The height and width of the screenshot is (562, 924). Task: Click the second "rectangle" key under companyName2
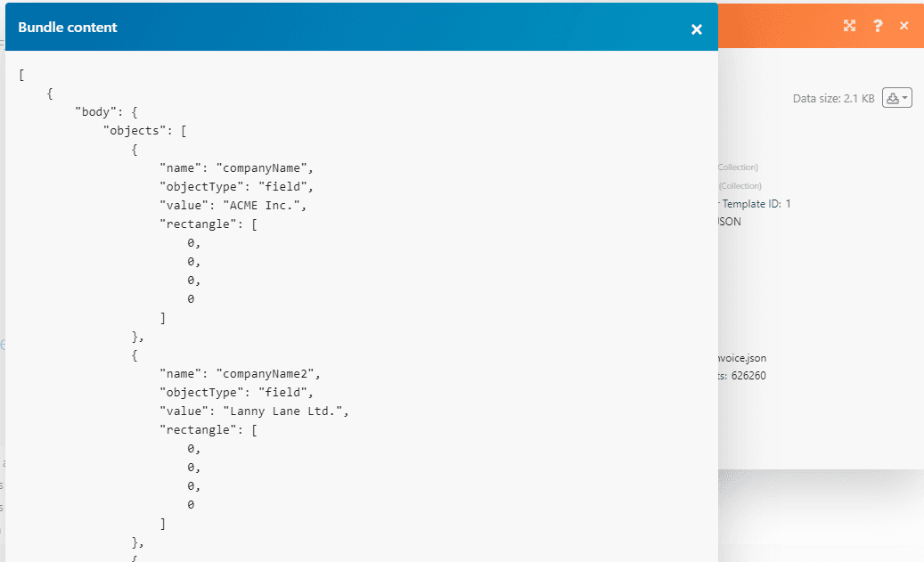coord(196,430)
